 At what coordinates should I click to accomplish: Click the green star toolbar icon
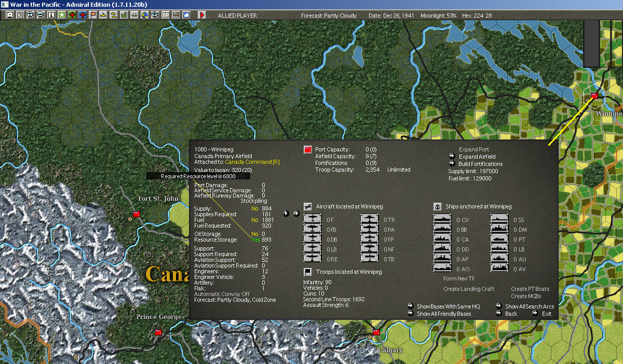tap(61, 15)
